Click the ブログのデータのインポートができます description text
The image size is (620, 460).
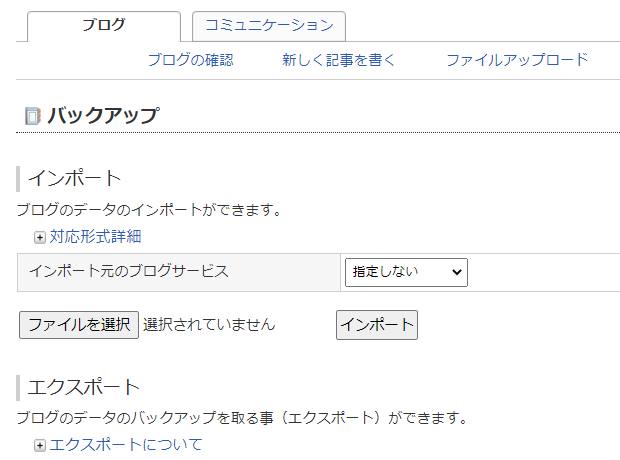pos(149,210)
